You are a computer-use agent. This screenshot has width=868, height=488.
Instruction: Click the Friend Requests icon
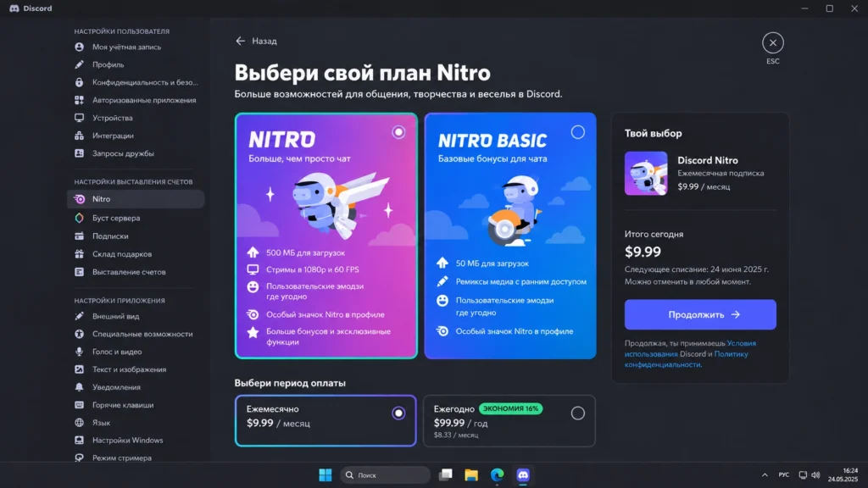tap(79, 153)
